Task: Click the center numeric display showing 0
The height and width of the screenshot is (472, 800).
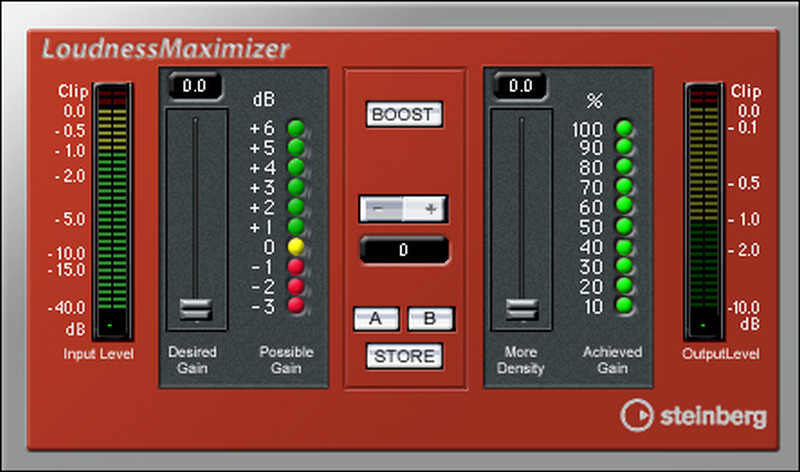Action: point(404,250)
